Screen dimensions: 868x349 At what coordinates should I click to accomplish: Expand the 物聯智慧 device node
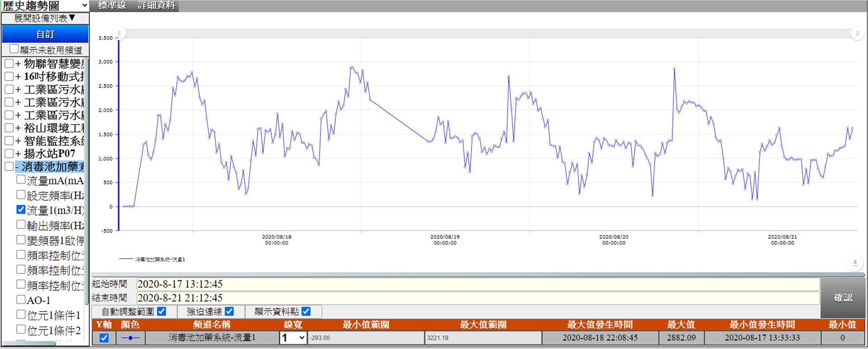coord(18,64)
